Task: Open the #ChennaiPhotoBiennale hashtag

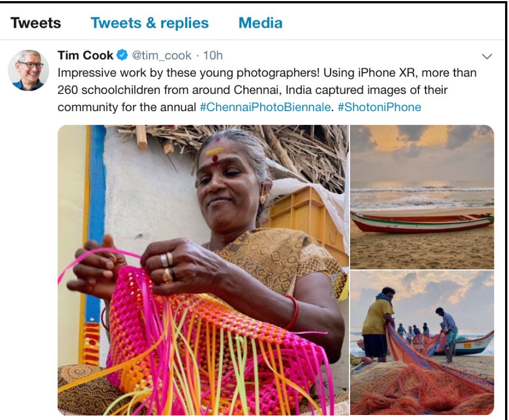Action: [x=265, y=107]
